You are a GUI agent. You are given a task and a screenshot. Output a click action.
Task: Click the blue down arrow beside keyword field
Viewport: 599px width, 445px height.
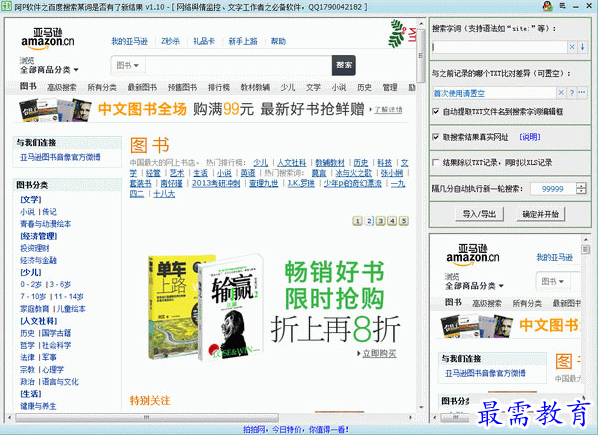pyautogui.click(x=582, y=47)
